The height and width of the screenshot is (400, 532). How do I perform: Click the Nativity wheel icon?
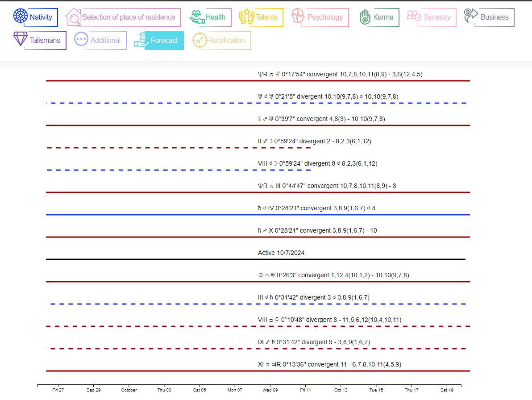click(21, 17)
